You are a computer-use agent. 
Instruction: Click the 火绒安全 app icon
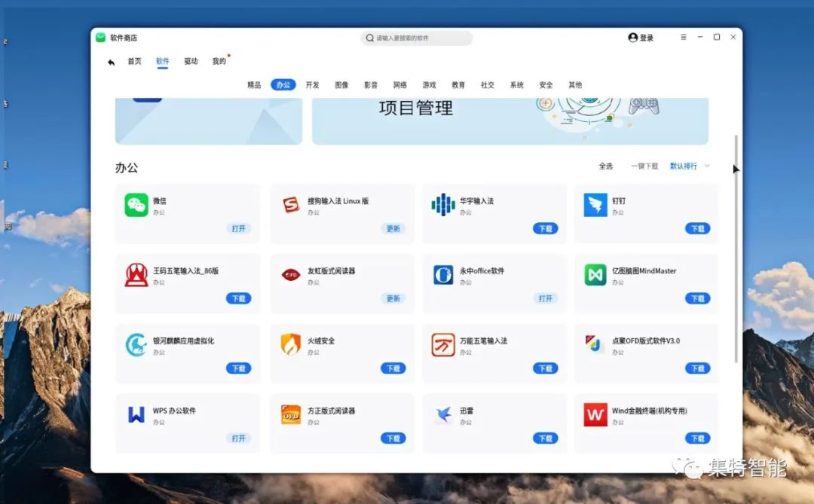pos(291,344)
